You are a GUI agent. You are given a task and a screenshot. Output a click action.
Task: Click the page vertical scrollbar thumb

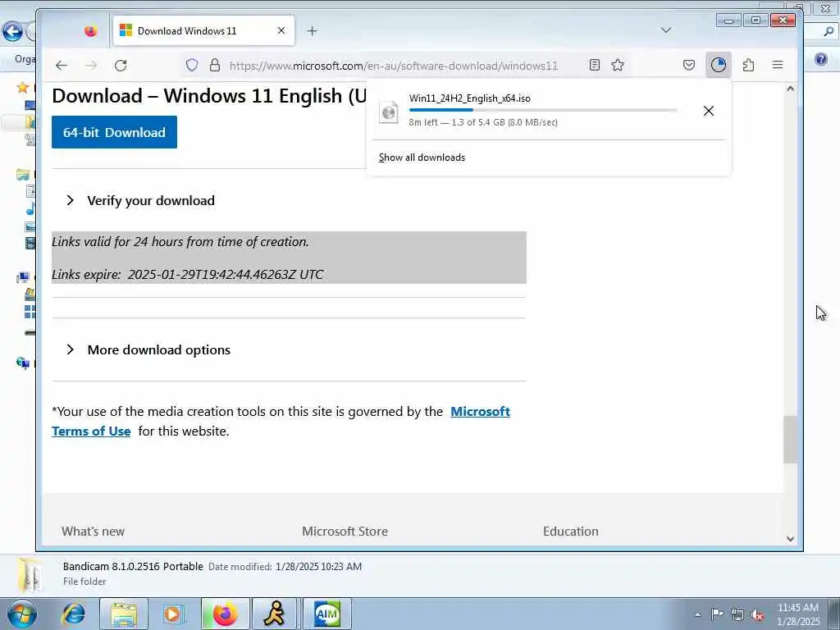click(790, 440)
